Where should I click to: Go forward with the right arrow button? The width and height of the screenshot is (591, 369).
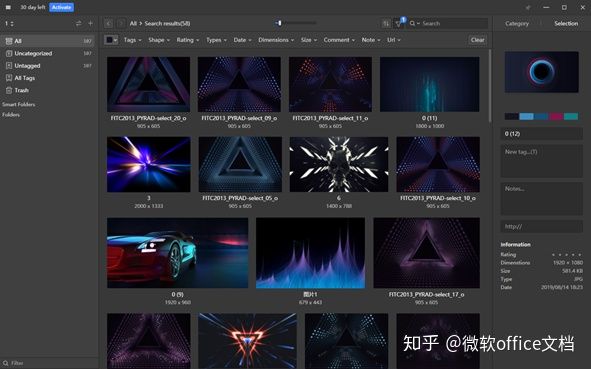(121, 23)
